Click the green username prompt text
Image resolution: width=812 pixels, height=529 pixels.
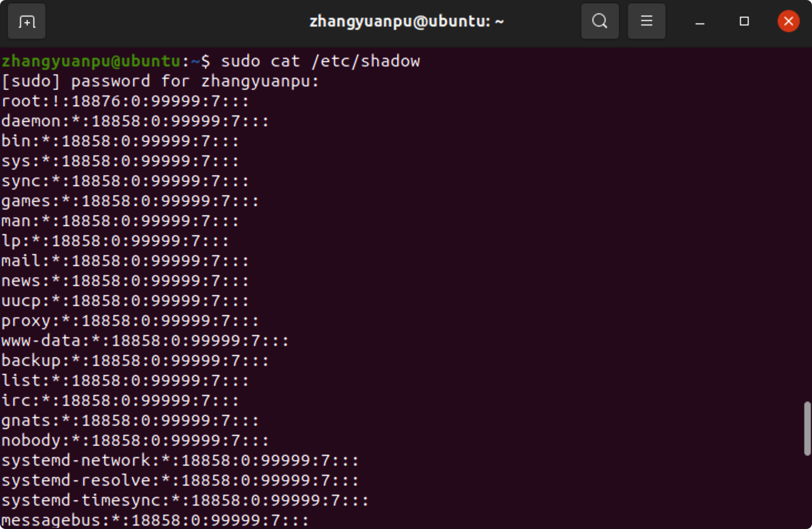[91, 61]
